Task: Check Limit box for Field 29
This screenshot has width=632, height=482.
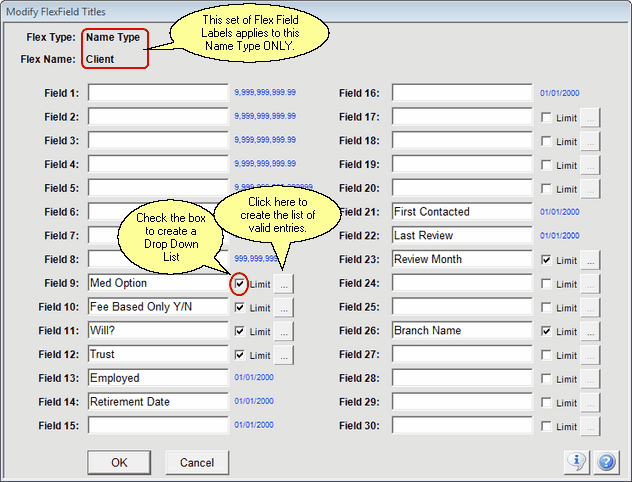Action: click(546, 403)
